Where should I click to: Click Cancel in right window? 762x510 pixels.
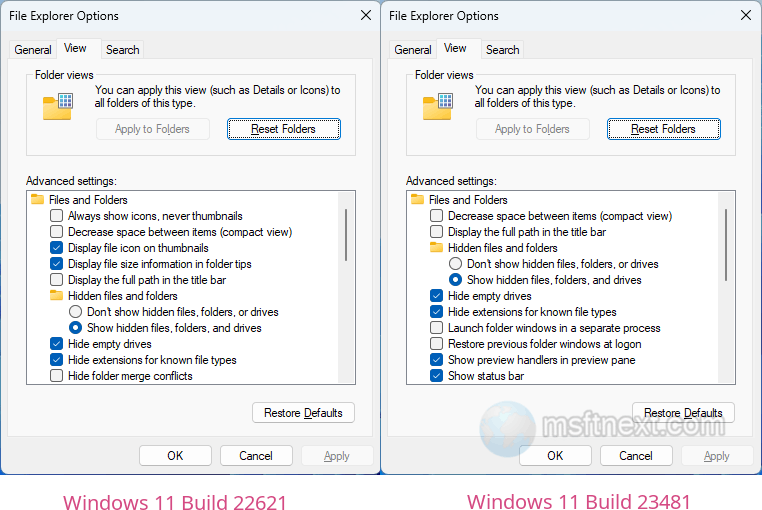pyautogui.click(x=636, y=456)
